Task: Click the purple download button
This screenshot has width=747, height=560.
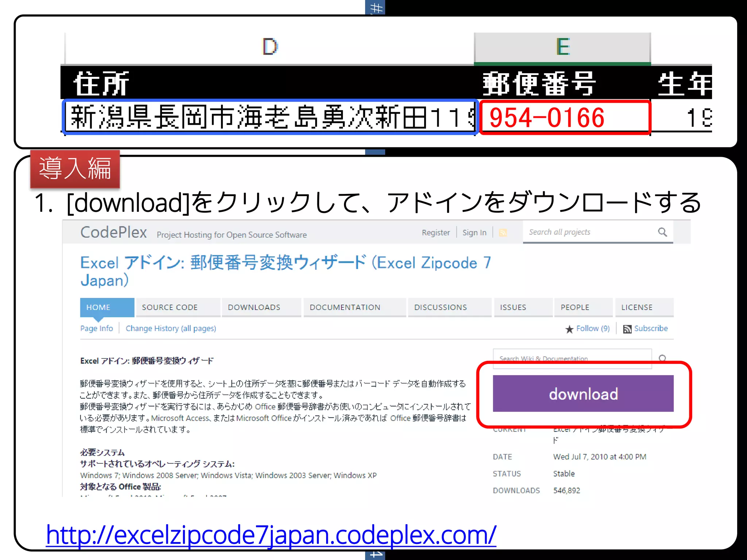Action: [583, 393]
